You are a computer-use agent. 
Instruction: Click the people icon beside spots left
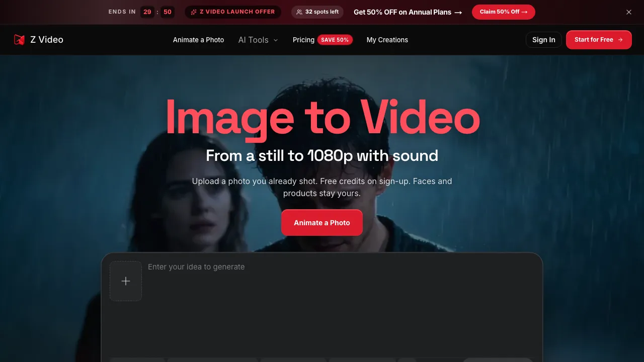point(299,12)
